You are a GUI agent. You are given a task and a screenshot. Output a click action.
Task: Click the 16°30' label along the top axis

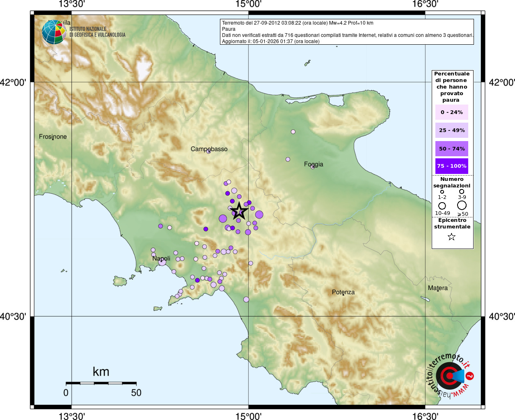coord(425,5)
